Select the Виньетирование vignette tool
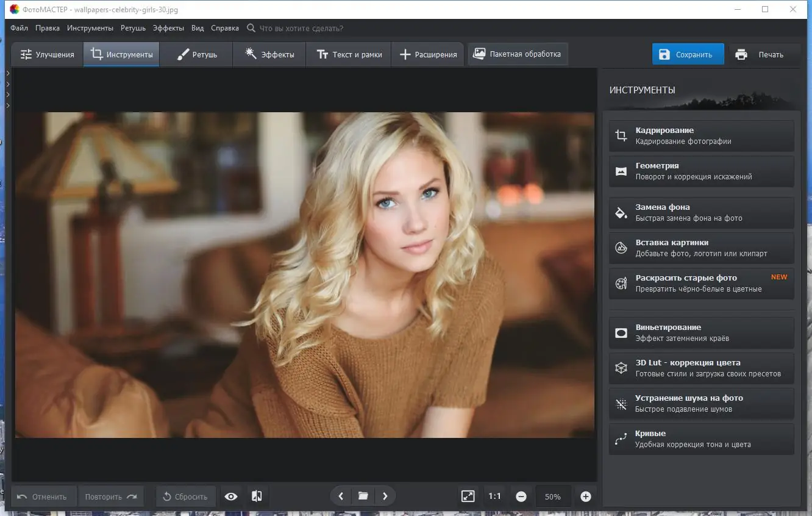The image size is (812, 516). click(700, 332)
